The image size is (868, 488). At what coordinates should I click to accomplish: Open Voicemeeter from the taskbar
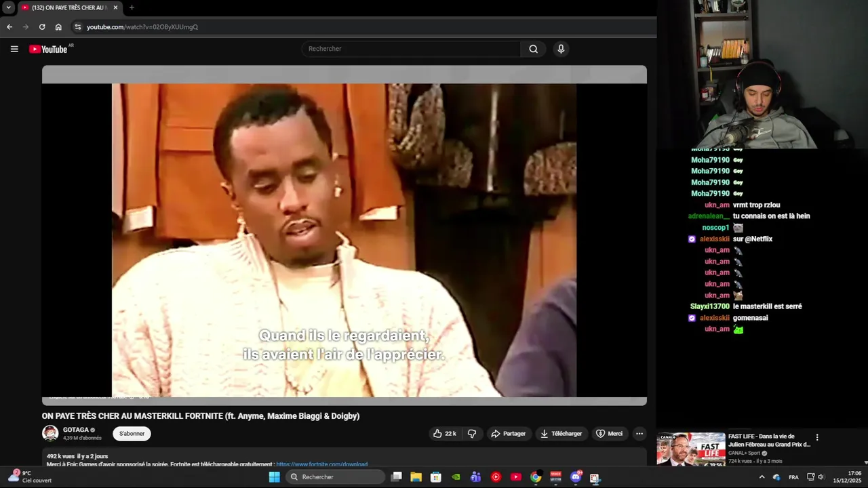pos(555,477)
